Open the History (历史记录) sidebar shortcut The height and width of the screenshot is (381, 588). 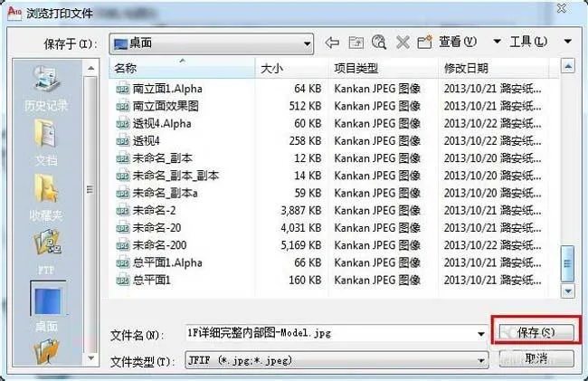pyautogui.click(x=46, y=89)
